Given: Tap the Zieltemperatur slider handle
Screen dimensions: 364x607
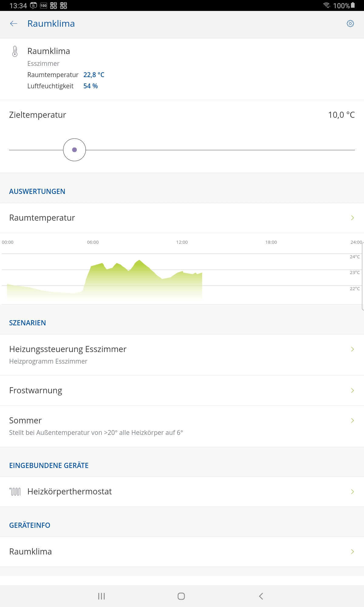Looking at the screenshot, I should [74, 150].
